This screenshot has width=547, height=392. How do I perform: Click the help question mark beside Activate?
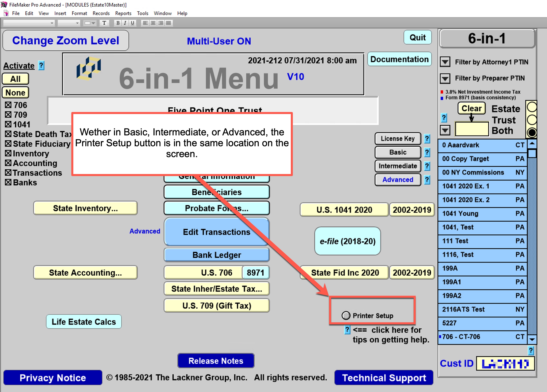[x=41, y=65]
